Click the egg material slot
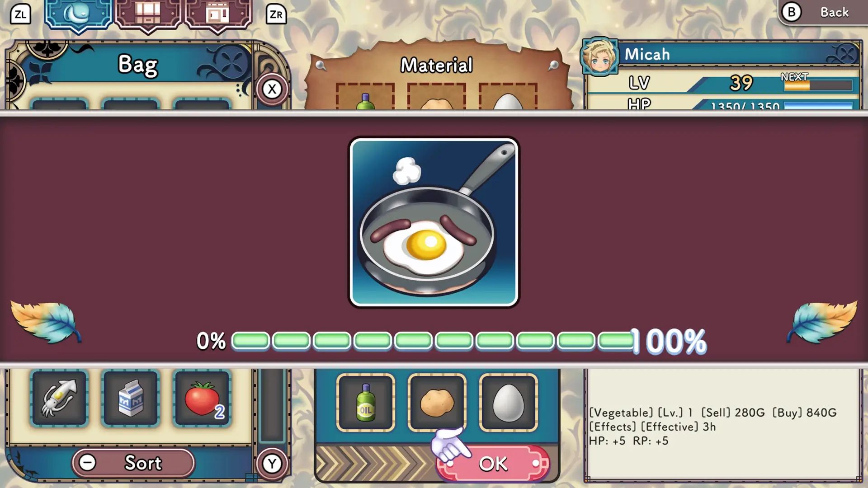Screen dimensions: 868x488 click(508, 402)
